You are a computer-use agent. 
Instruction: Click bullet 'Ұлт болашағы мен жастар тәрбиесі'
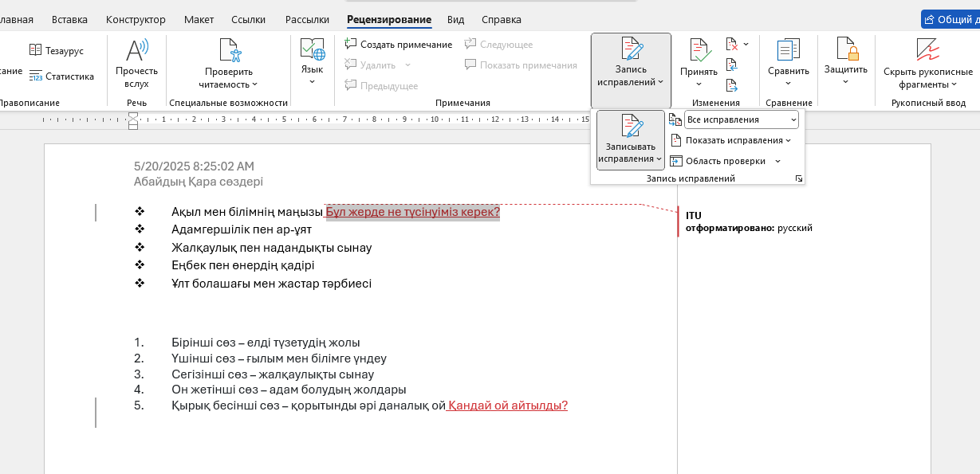(x=272, y=284)
